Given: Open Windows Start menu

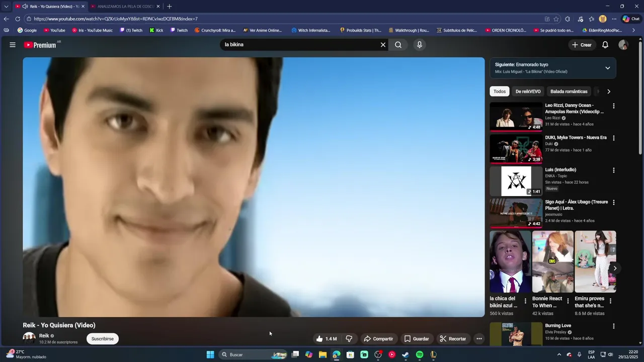Looking at the screenshot, I should coord(210,354).
